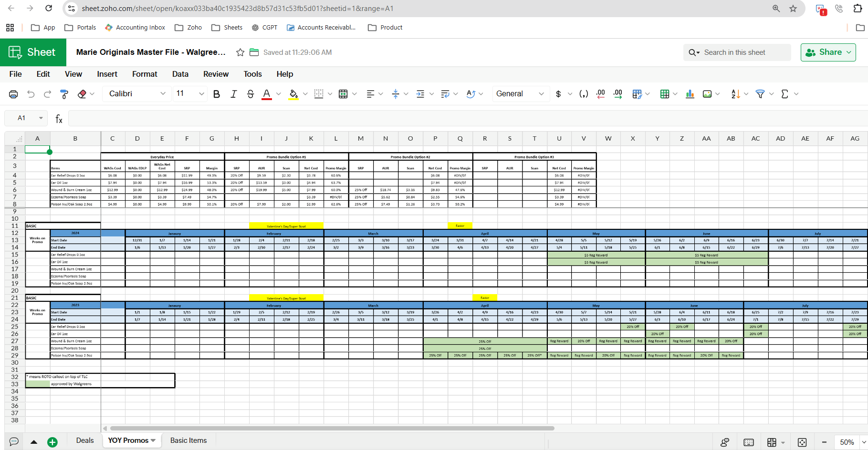Open the font color dropdown arrow
This screenshot has width=868, height=450.
(279, 94)
